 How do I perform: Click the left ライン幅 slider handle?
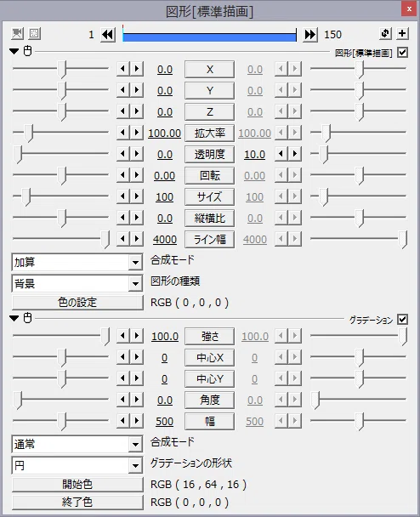[105, 239]
